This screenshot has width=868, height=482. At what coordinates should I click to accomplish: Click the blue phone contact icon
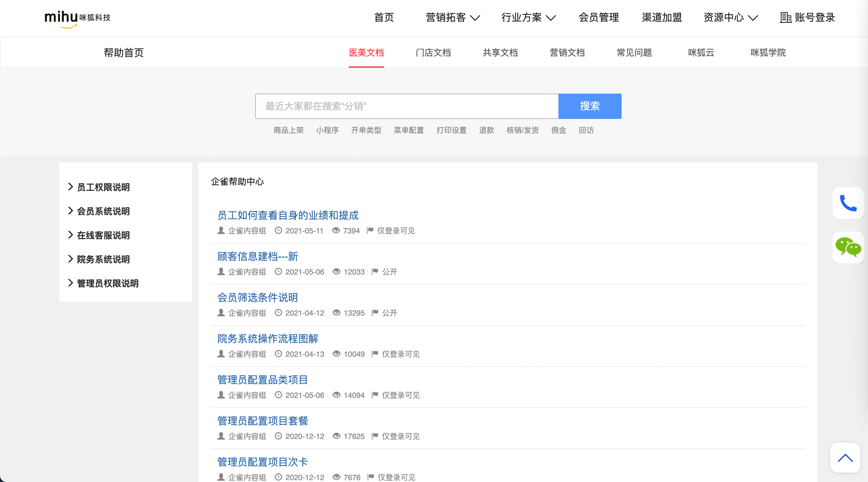[848, 203]
